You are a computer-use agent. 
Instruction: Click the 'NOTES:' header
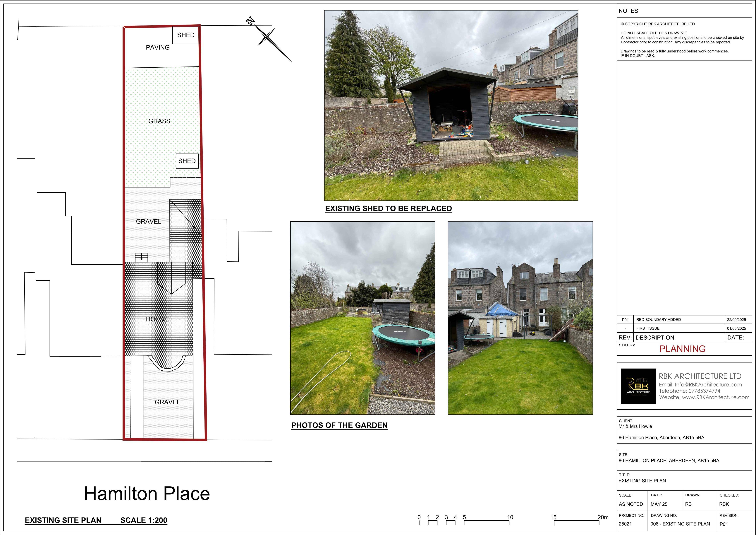click(629, 11)
